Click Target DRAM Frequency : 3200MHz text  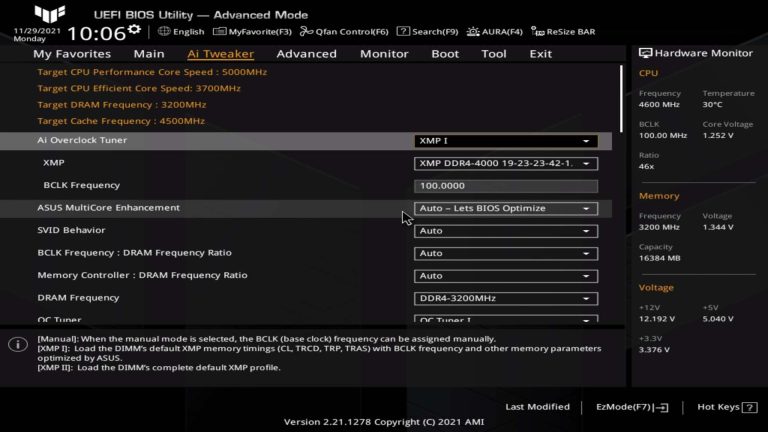(121, 105)
